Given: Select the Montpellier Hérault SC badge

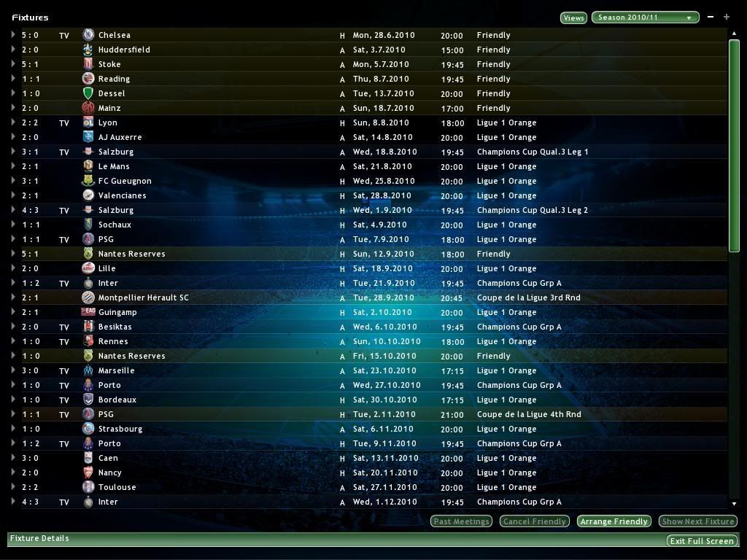Looking at the screenshot, I should click(x=88, y=297).
